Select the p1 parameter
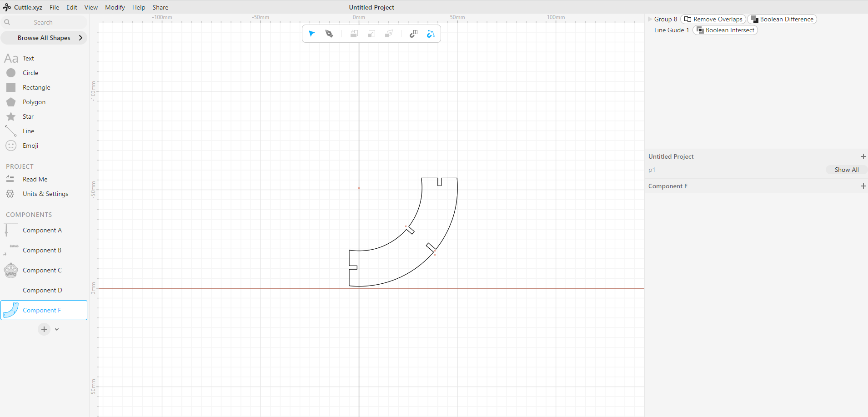Image resolution: width=868 pixels, height=417 pixels. 652,170
